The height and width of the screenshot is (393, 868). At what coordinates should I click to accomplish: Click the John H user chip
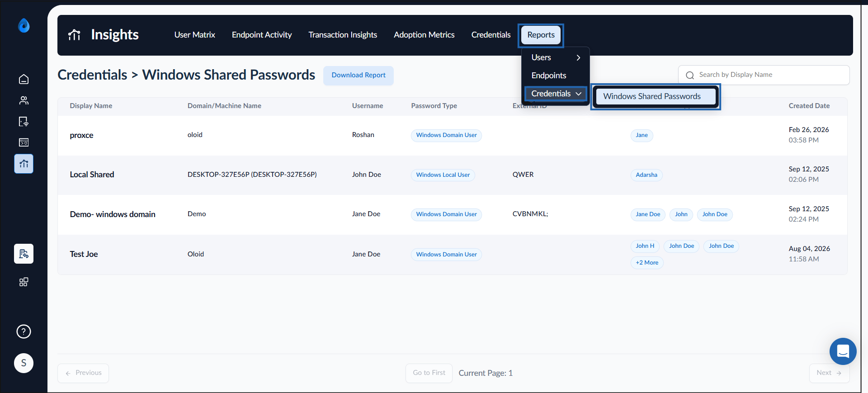pos(645,246)
